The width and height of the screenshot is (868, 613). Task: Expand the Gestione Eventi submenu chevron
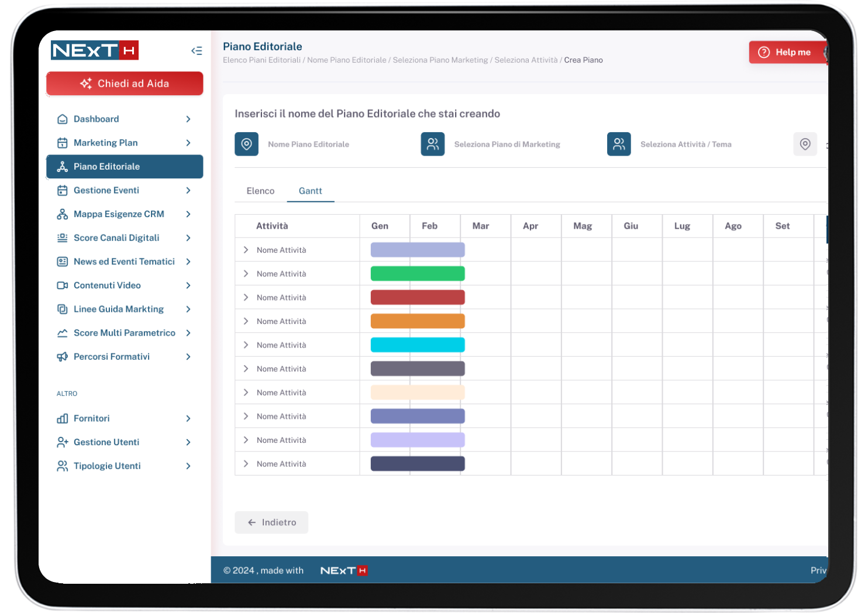pyautogui.click(x=188, y=191)
